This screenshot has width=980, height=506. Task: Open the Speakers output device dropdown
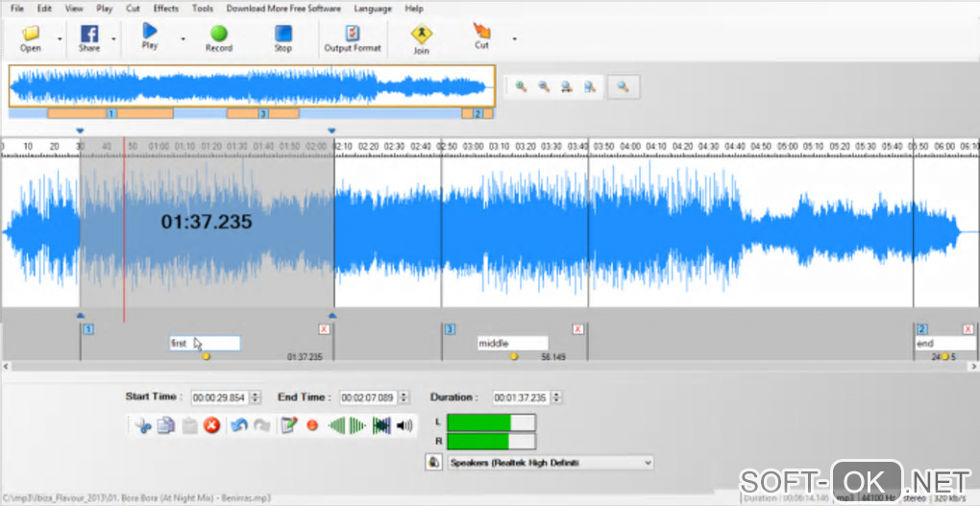tap(551, 463)
